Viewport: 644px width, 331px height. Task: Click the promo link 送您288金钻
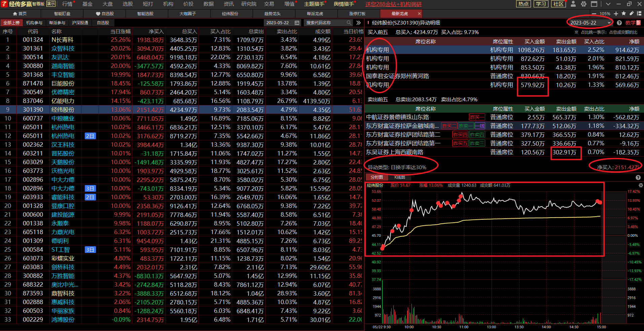[x=393, y=4]
